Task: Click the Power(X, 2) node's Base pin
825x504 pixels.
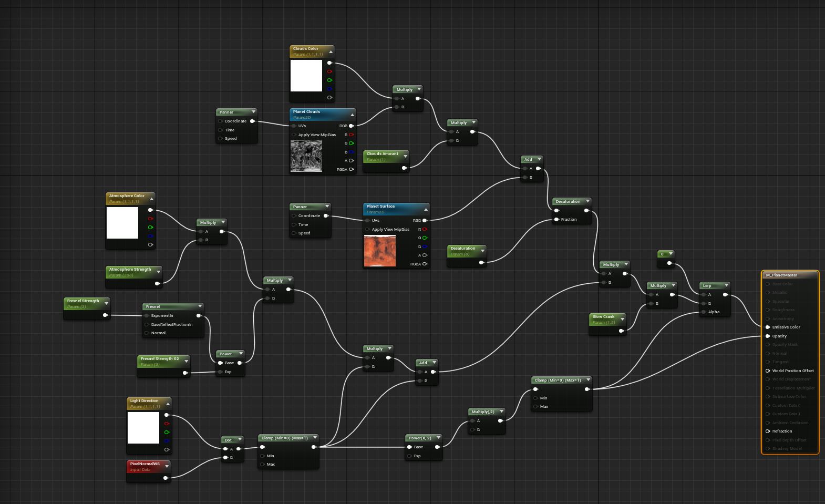Action: coord(410,447)
